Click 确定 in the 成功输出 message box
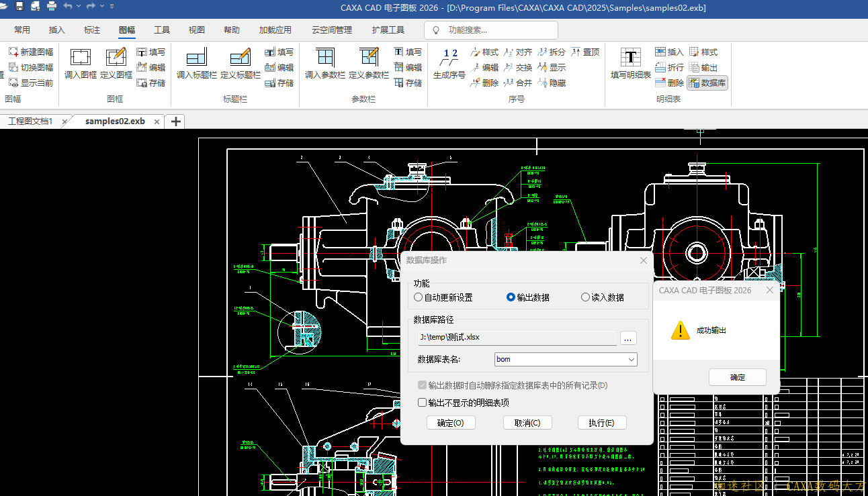868x496 pixels. 737,377
